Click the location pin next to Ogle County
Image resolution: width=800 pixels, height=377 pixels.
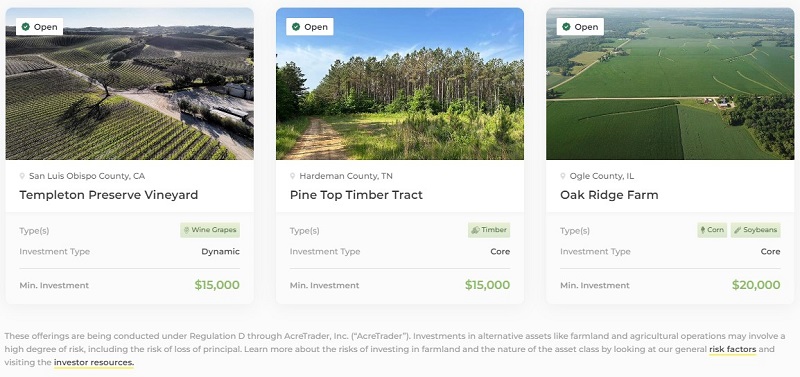click(563, 176)
